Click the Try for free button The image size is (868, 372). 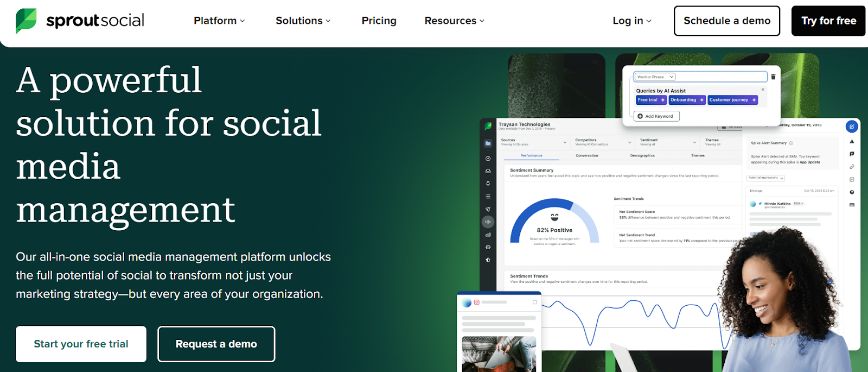828,21
